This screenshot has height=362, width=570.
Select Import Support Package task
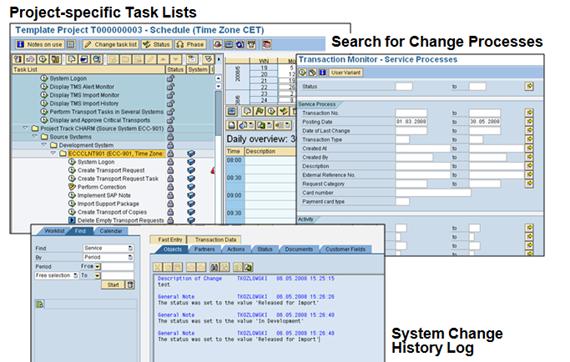(108, 204)
